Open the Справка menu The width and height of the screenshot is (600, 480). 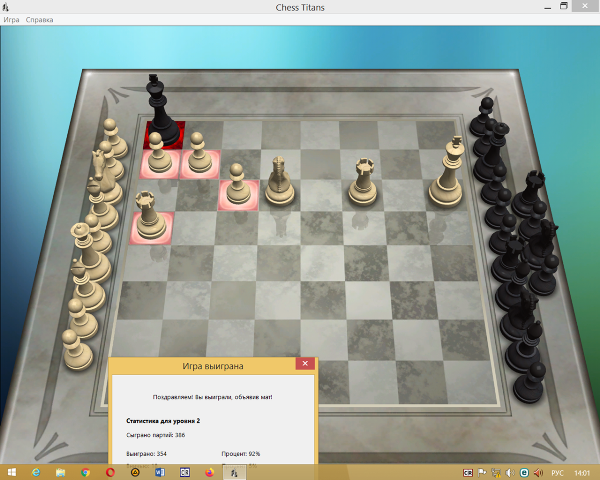[x=40, y=20]
